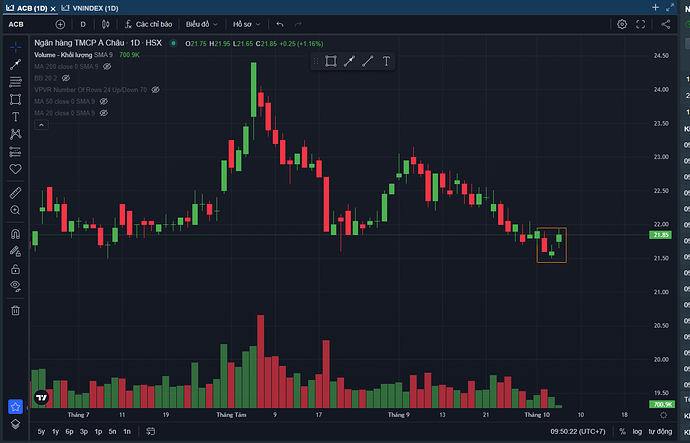Viewport: 690px width, 443px height.
Task: Select the crosshair cursor tool
Action: tap(15, 47)
